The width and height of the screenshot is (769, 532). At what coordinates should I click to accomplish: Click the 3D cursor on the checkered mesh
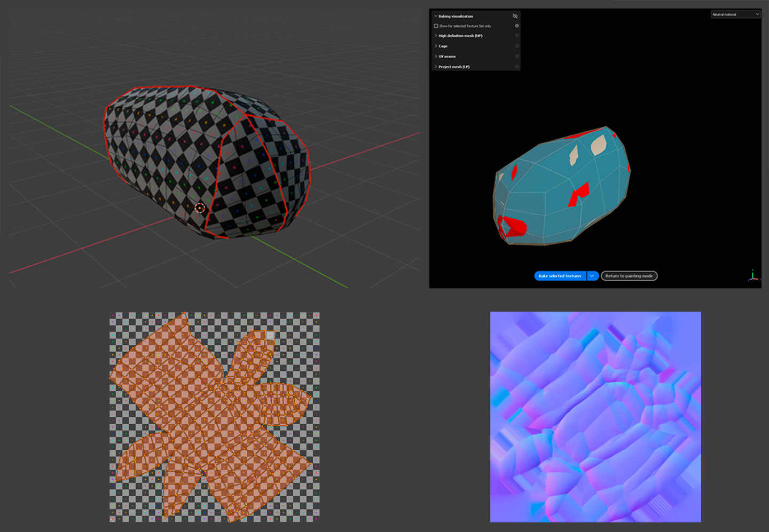[200, 208]
